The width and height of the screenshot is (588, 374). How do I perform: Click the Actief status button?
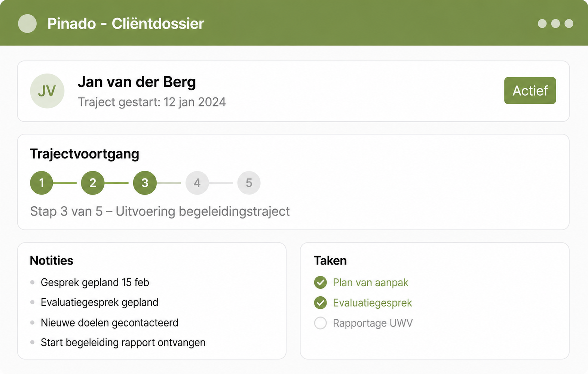pyautogui.click(x=530, y=91)
